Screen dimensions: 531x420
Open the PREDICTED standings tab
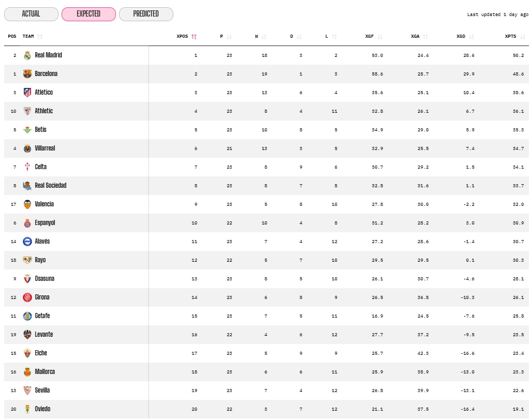pos(146,14)
